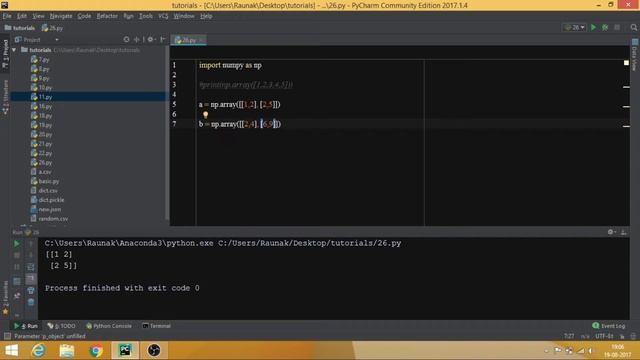Click print icon in Run panel
Viewport: 640px width, 360px height.
pyautogui.click(x=31, y=291)
